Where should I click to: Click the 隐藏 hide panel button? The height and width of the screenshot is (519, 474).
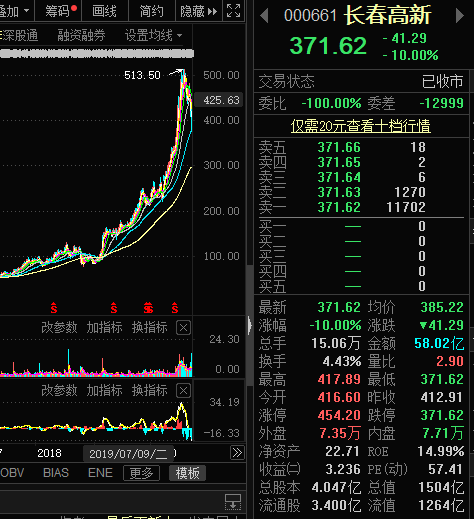coord(198,11)
